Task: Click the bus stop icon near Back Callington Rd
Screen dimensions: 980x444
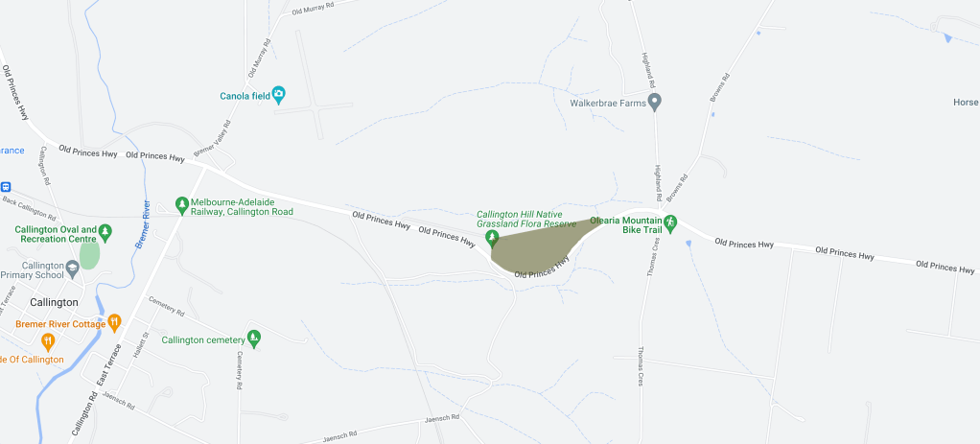Action: [6, 187]
